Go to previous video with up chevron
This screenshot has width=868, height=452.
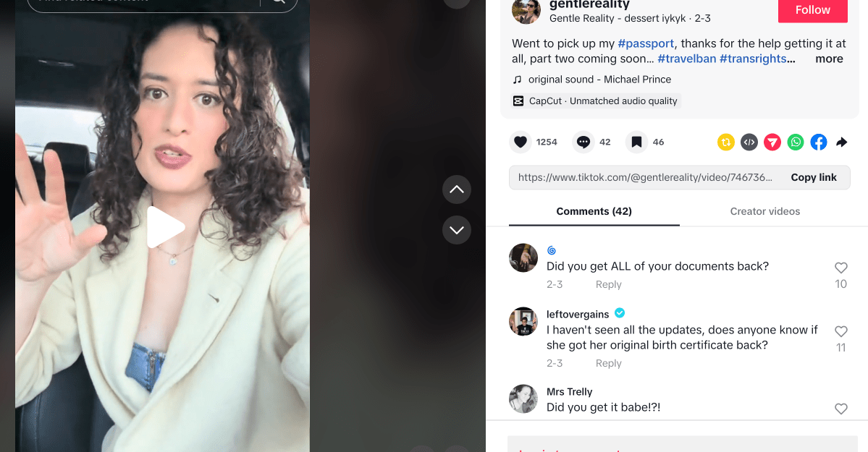tap(457, 189)
